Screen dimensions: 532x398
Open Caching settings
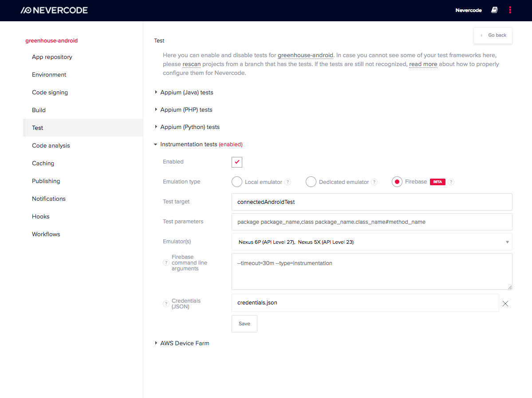(43, 163)
